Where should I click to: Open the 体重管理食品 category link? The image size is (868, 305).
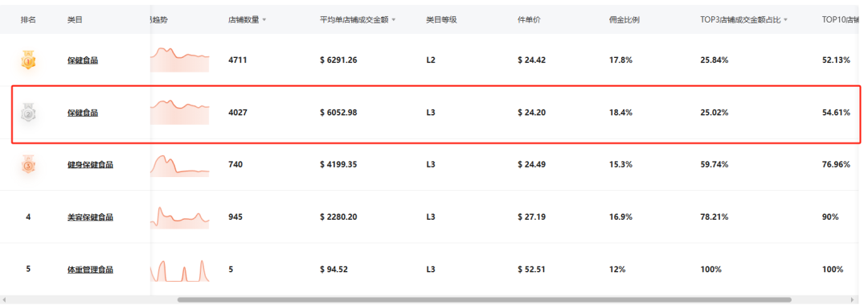(x=90, y=270)
